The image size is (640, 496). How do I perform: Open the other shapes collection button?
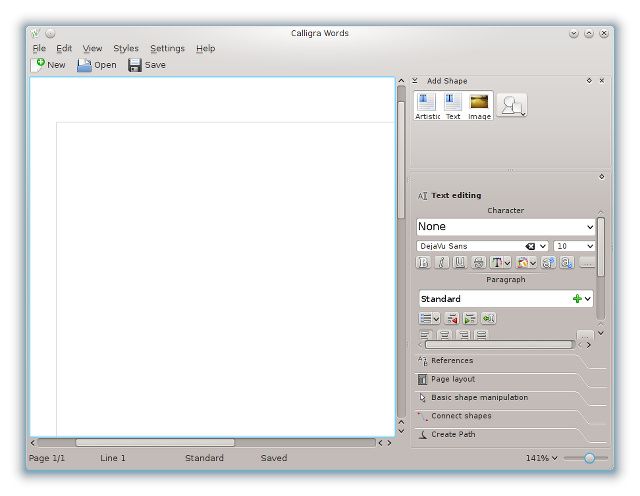coord(512,106)
